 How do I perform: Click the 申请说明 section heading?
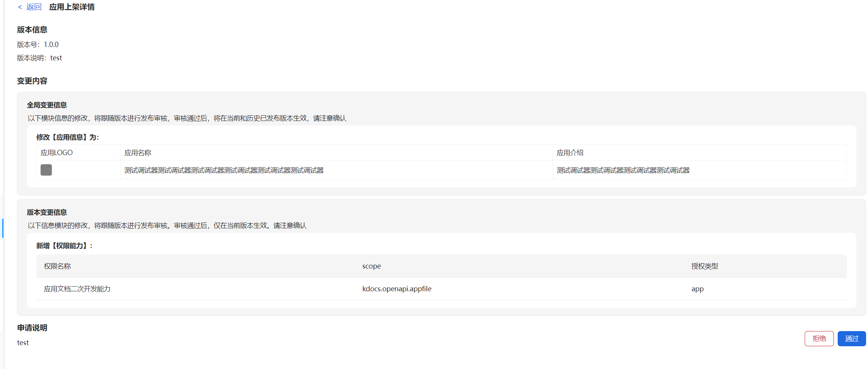coord(32,328)
